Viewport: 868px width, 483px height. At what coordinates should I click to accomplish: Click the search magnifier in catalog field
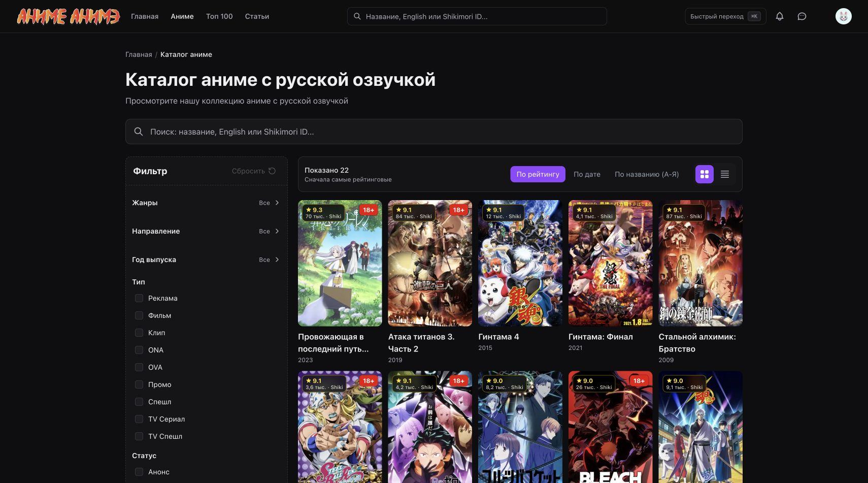(138, 132)
